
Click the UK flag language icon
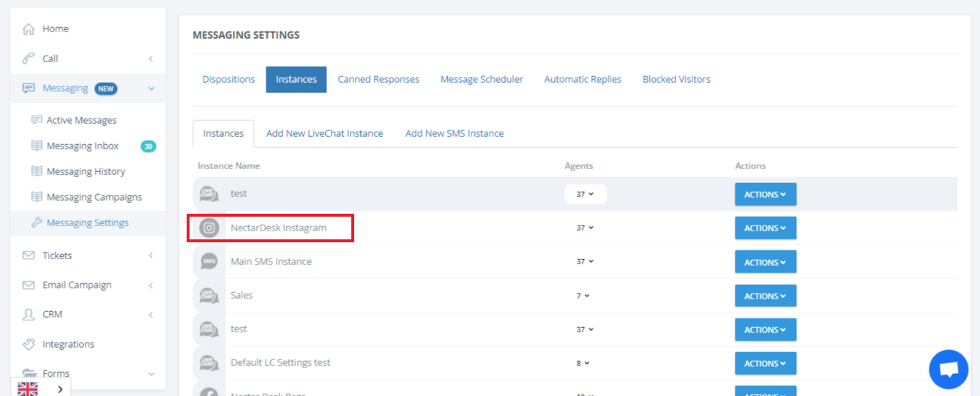tap(28, 389)
